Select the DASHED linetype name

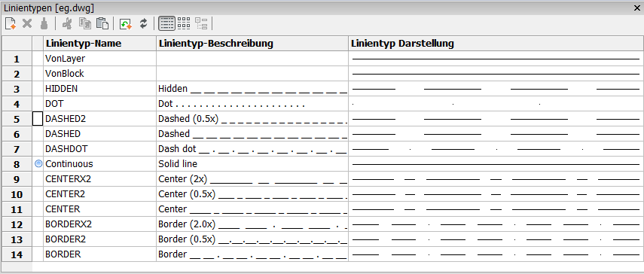100,134
